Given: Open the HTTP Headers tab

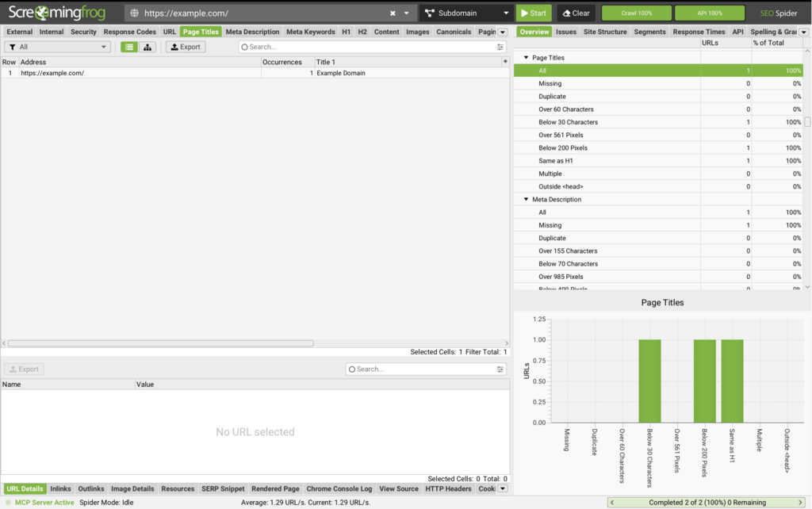Looking at the screenshot, I should pos(449,489).
